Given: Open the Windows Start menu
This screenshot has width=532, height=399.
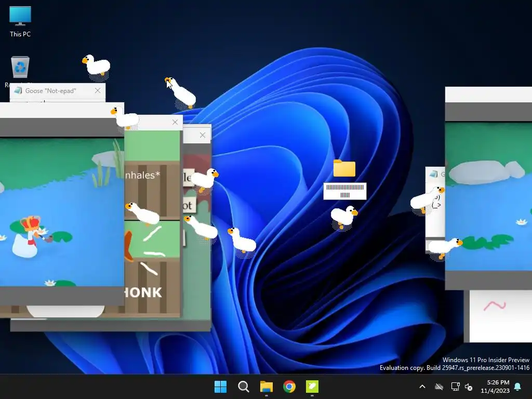Looking at the screenshot, I should click(x=220, y=387).
